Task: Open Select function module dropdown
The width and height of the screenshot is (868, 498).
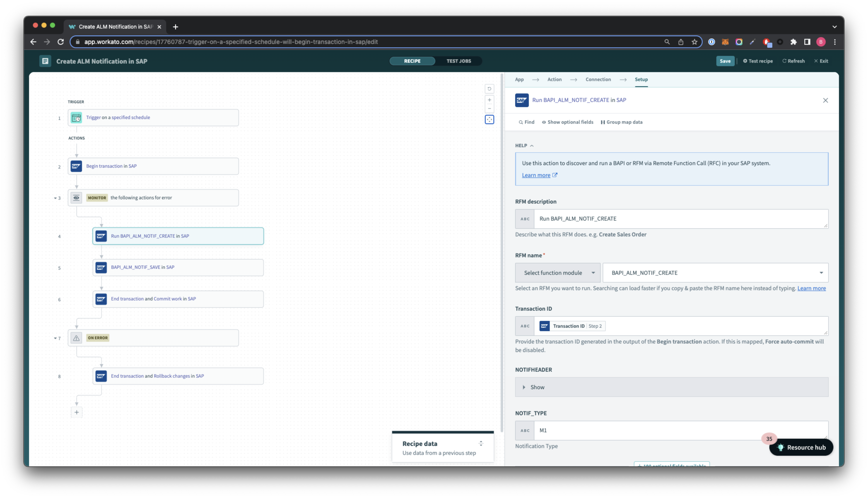Action: (x=558, y=273)
